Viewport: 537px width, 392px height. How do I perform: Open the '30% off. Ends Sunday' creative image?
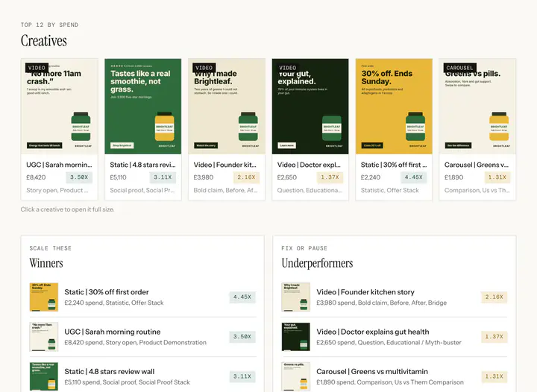click(x=394, y=107)
